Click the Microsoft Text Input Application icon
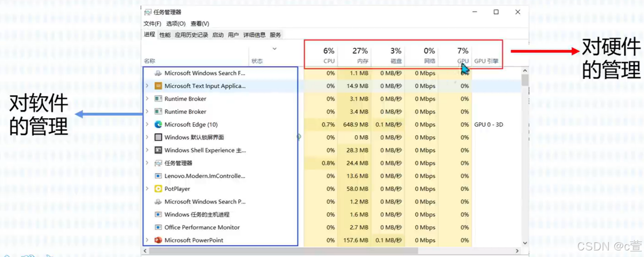Image resolution: width=644 pixels, height=257 pixels. [158, 86]
